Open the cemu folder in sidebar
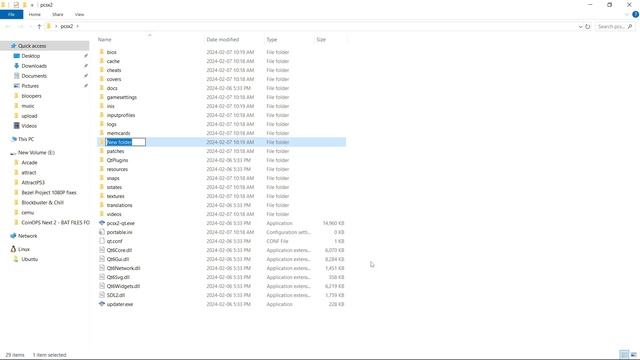Image resolution: width=640 pixels, height=360 pixels. tap(27, 212)
